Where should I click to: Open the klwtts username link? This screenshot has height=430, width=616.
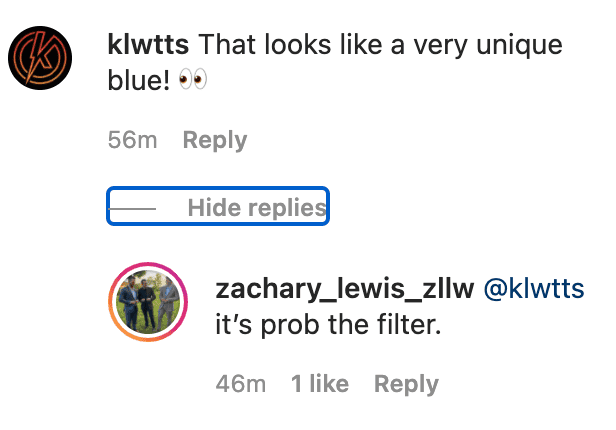pyautogui.click(x=148, y=44)
